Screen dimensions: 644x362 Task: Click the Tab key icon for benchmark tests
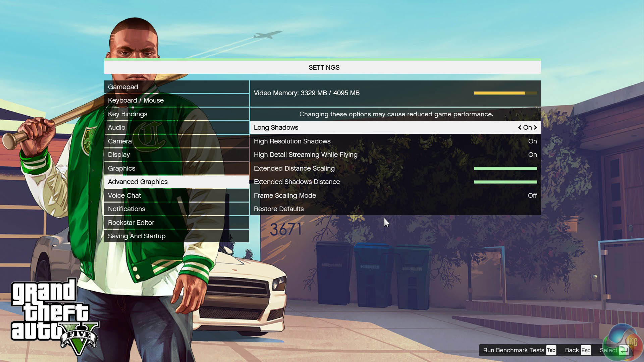coord(551,350)
